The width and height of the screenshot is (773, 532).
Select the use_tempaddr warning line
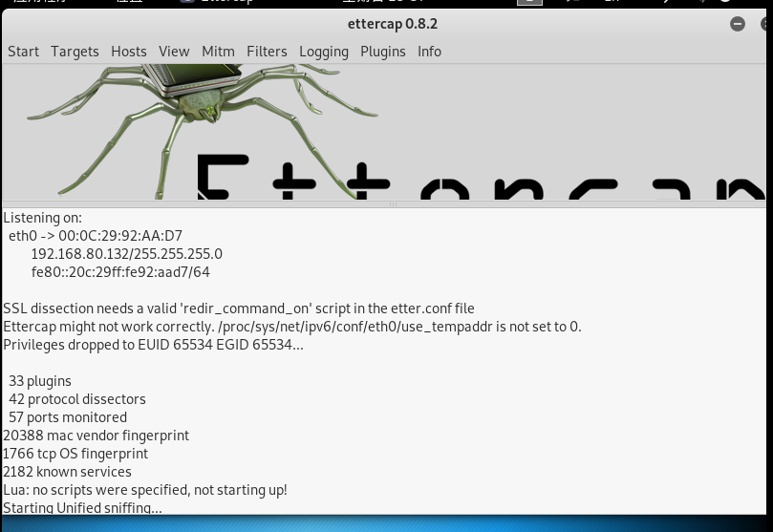coord(292,327)
